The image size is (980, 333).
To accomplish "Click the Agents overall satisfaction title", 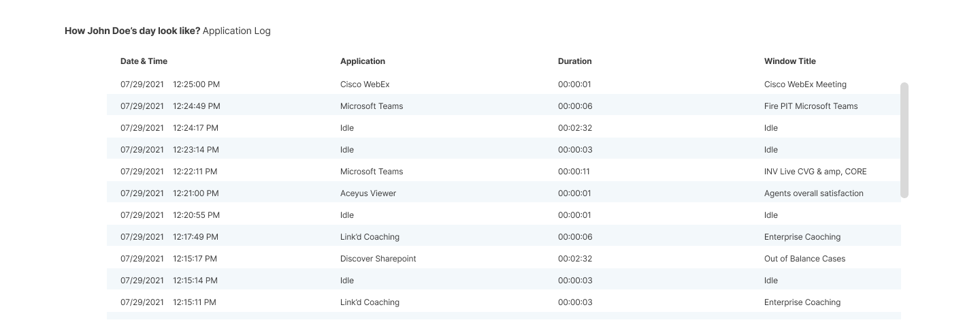I will (813, 193).
